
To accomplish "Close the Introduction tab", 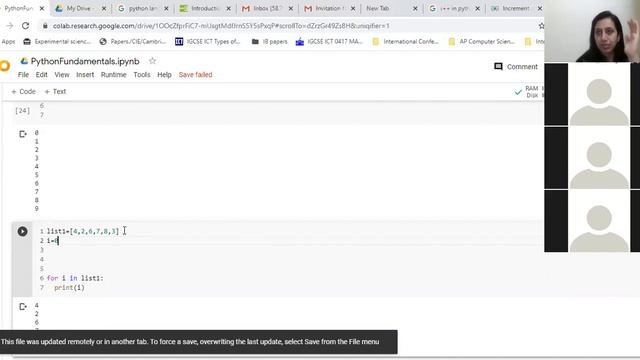I will (x=228, y=8).
